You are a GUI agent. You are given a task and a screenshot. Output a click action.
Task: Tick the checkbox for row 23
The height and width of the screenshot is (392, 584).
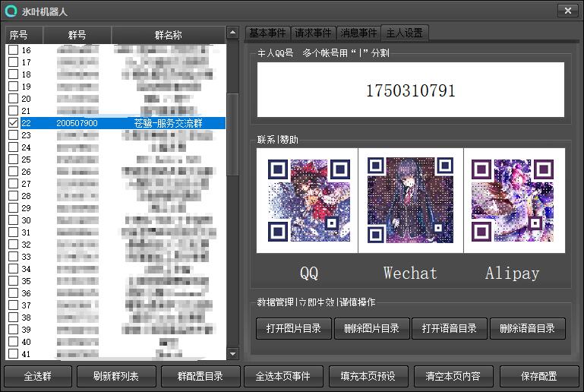(14, 135)
